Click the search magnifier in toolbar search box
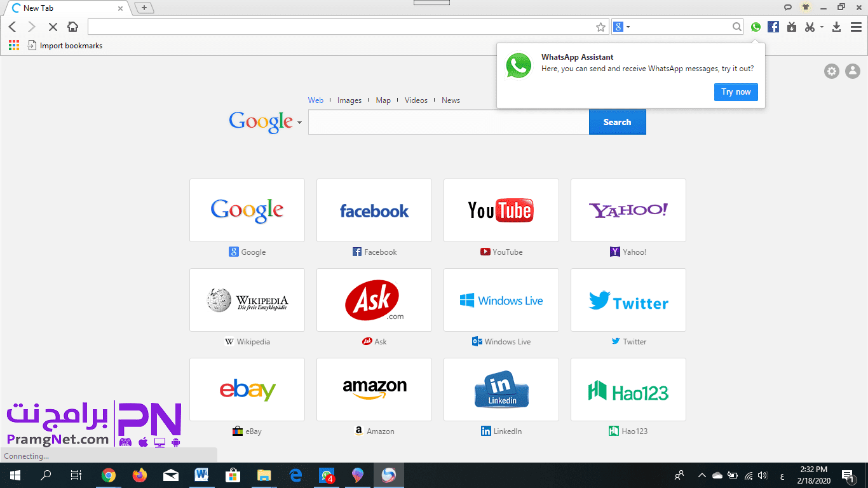This screenshot has width=868, height=488. click(x=736, y=27)
